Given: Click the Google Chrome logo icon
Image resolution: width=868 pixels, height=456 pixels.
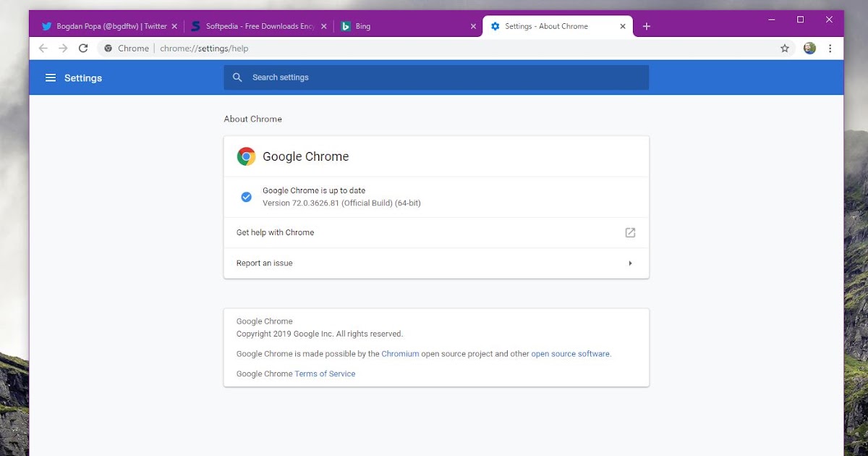Looking at the screenshot, I should coord(246,156).
